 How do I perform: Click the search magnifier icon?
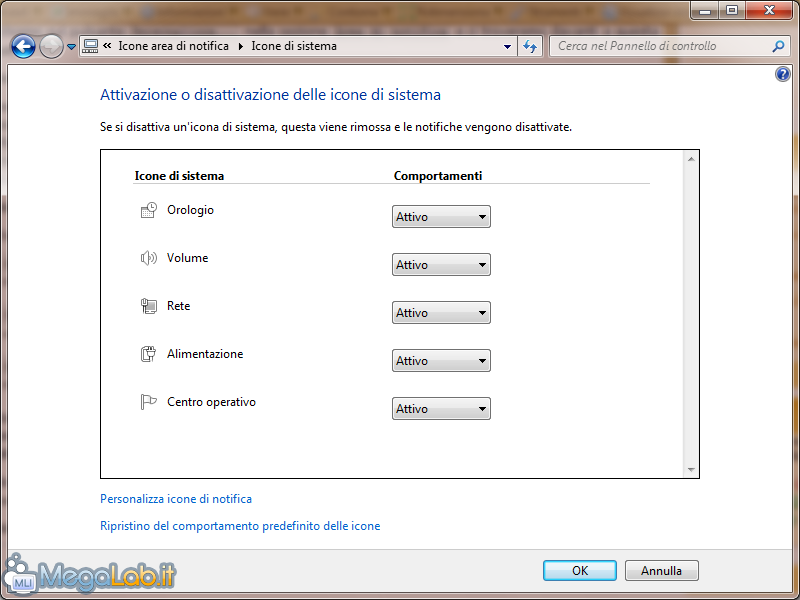coord(778,46)
